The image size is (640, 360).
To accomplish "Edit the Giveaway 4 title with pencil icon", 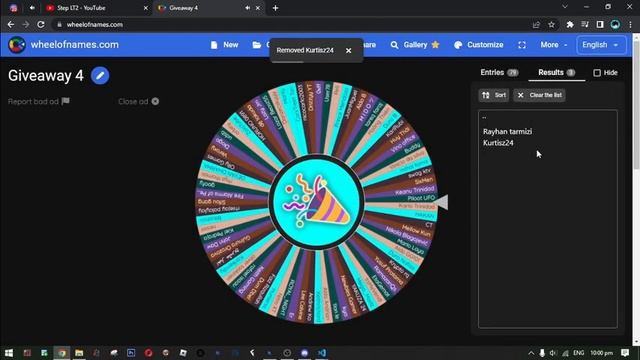I will pos(100,76).
